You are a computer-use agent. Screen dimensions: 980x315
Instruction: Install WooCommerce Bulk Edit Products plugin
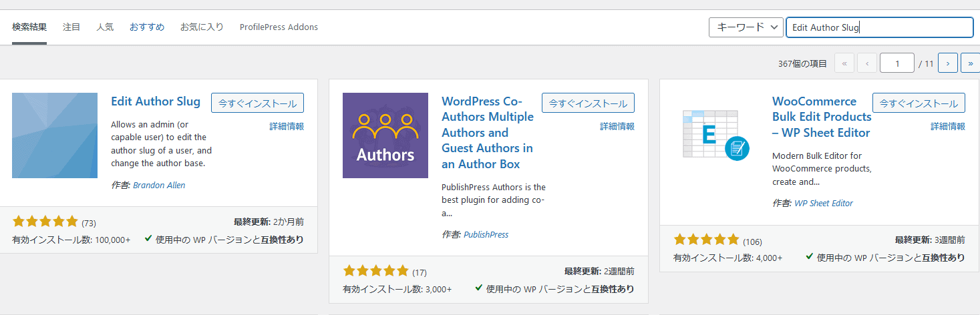pyautogui.click(x=919, y=103)
